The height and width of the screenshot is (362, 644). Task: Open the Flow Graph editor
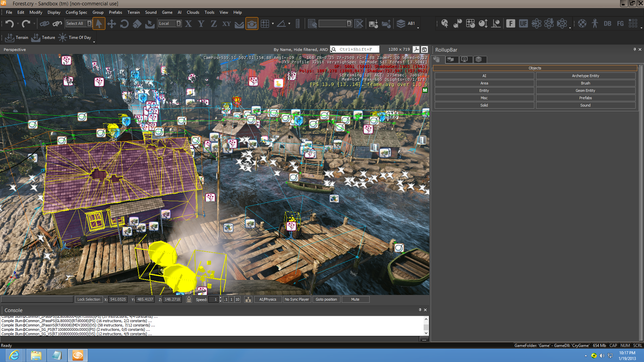(x=620, y=23)
